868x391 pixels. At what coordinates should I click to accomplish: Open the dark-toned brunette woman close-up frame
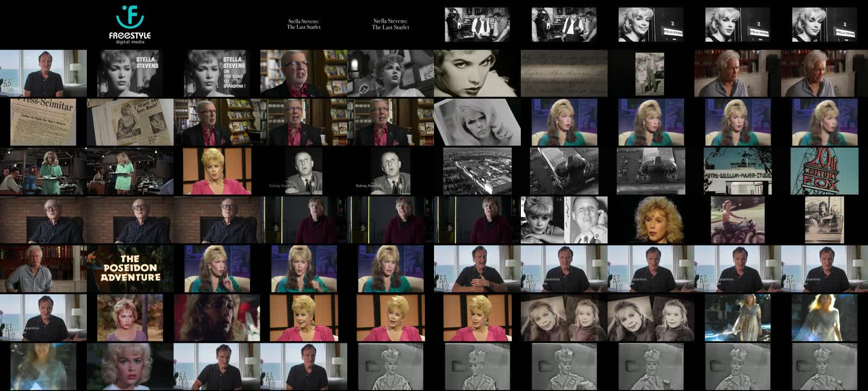pyautogui.click(x=217, y=318)
